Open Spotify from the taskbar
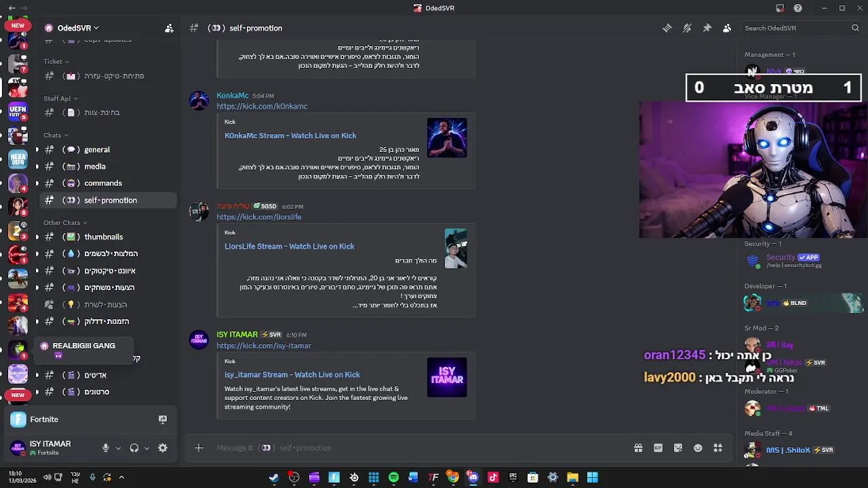 pyautogui.click(x=393, y=478)
